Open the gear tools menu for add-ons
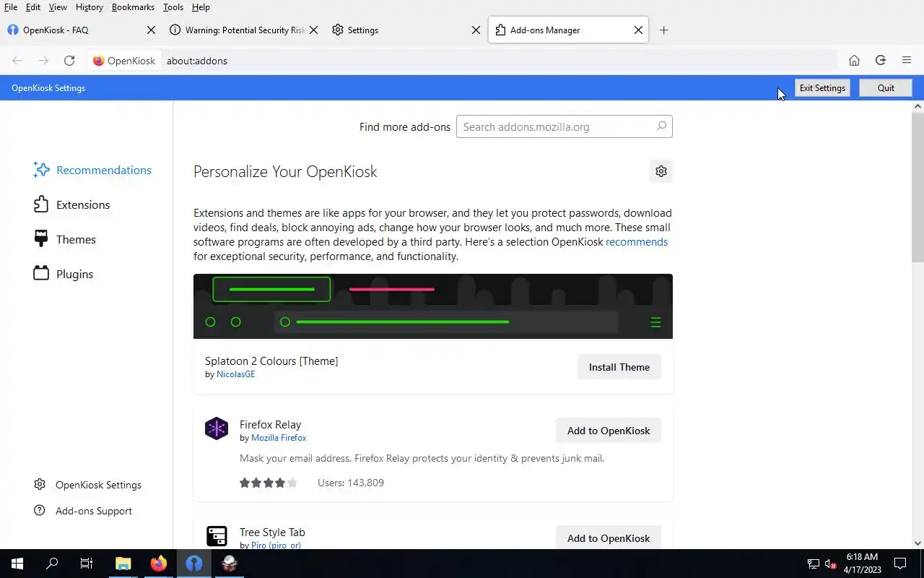Screen dimensions: 924x578 tap(661, 171)
